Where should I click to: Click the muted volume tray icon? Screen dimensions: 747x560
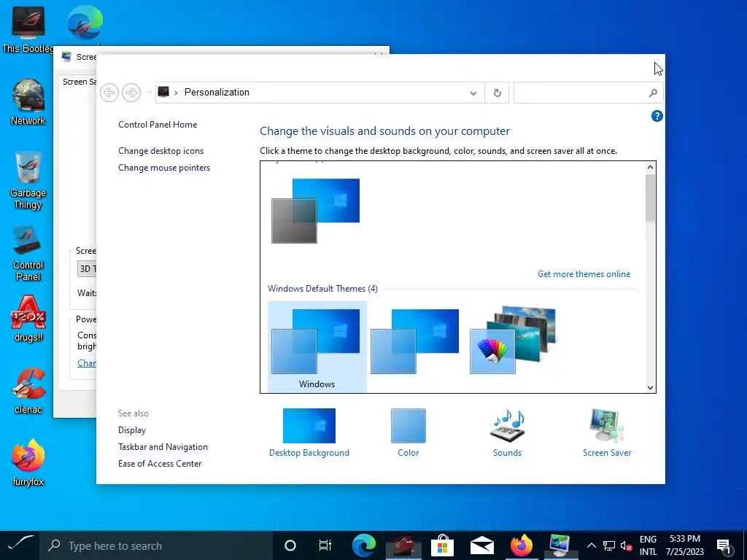626,545
